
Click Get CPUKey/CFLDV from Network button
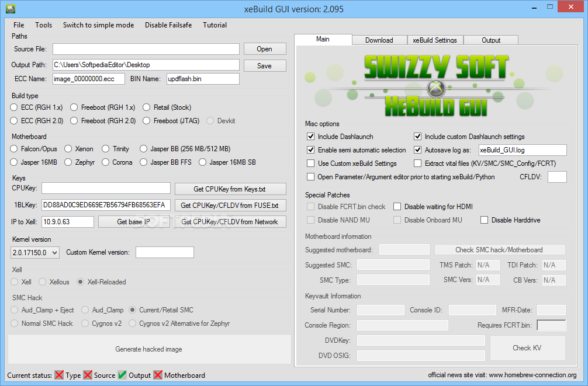point(230,222)
